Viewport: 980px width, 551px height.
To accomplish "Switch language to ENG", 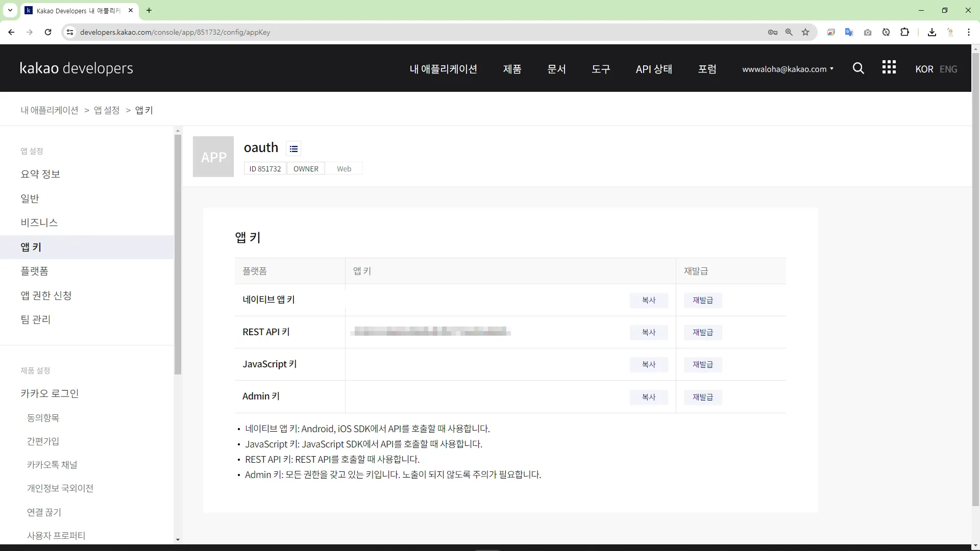I will point(948,69).
